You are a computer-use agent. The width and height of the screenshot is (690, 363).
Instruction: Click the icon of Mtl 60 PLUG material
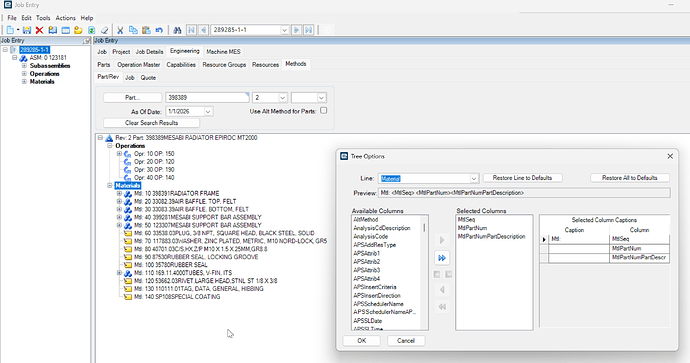click(128, 233)
